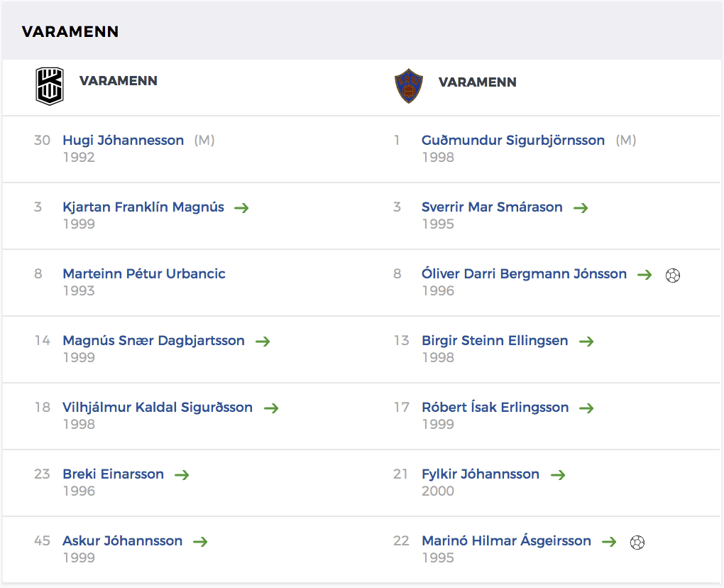Click green arrow beside Róbert Ísak Erlingsson
Viewport: 724px width, 588px height.
tap(586, 408)
